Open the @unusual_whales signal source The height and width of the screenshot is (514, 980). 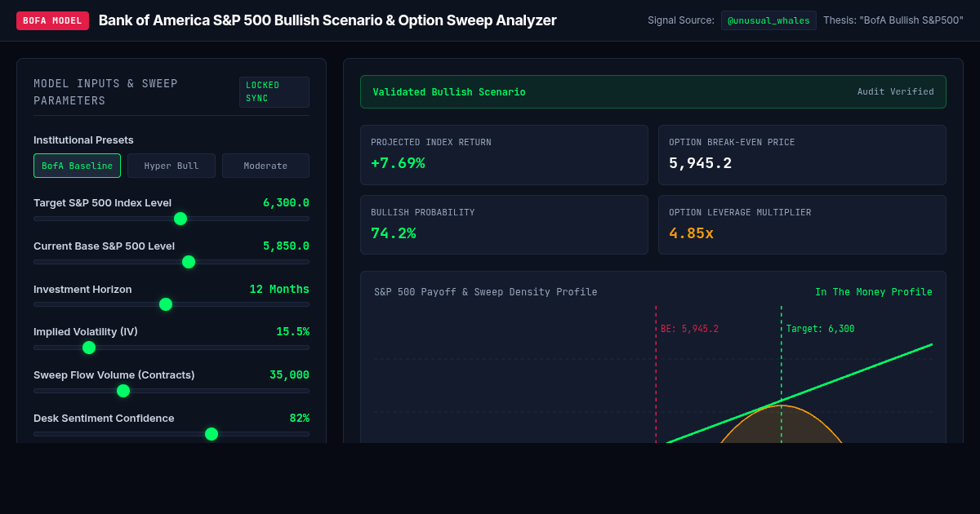click(x=768, y=20)
